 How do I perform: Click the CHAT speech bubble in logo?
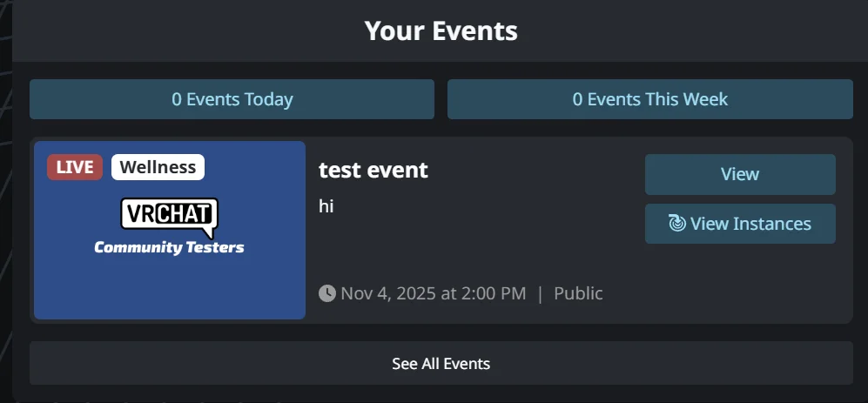(x=189, y=214)
